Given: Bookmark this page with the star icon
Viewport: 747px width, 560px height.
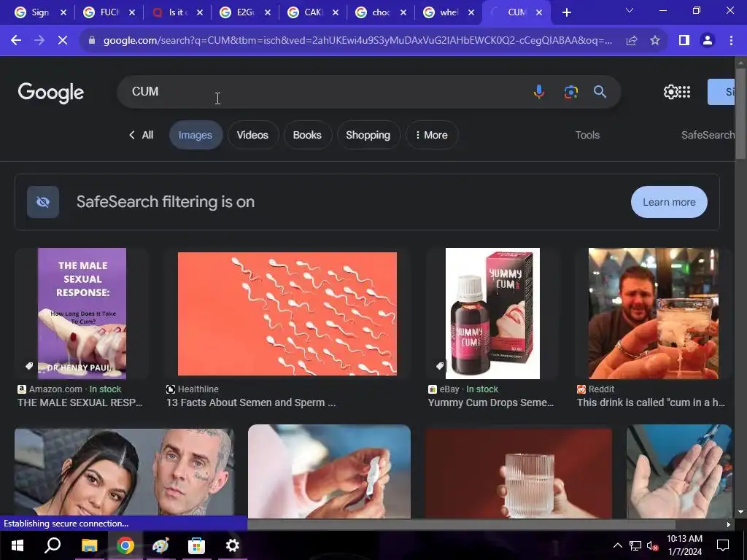Looking at the screenshot, I should click(655, 41).
